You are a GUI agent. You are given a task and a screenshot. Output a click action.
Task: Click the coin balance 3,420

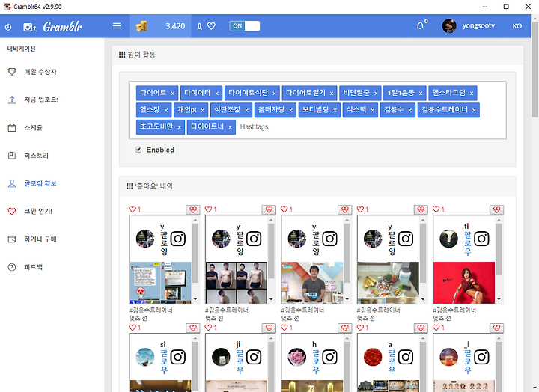click(175, 26)
